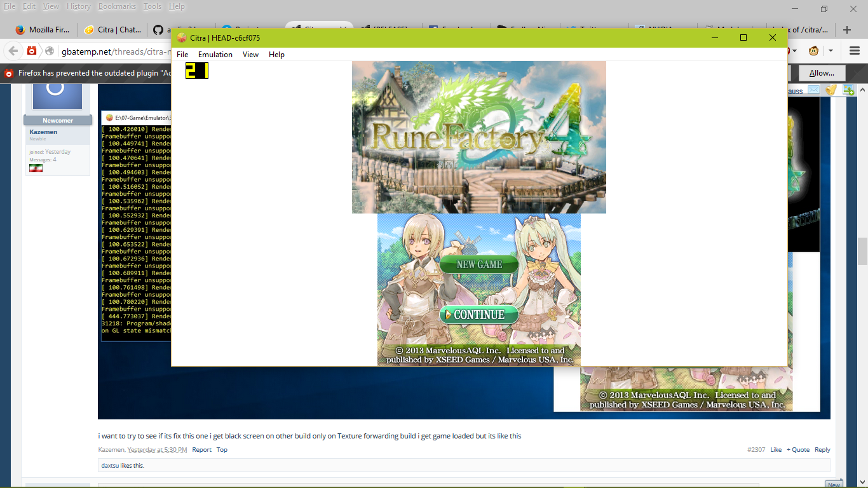This screenshot has width=868, height=488.
Task: Click the Report link under the post
Action: click(202, 450)
